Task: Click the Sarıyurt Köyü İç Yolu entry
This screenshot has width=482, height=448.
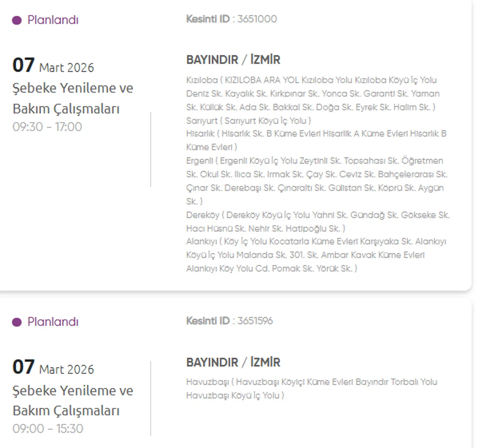Action: [x=249, y=121]
